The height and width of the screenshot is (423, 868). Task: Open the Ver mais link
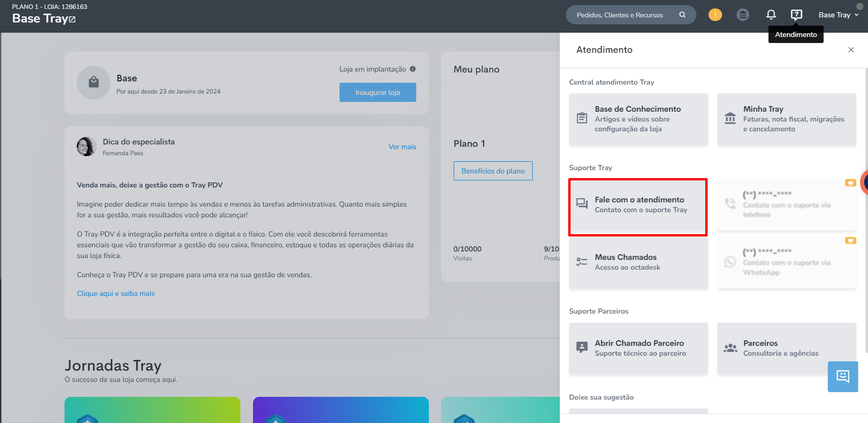coord(402,147)
